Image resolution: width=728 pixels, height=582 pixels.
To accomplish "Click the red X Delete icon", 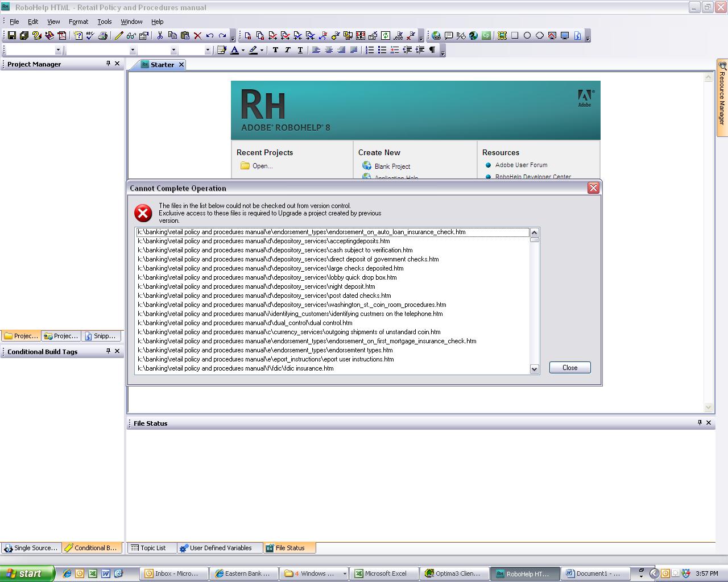I will click(197, 35).
